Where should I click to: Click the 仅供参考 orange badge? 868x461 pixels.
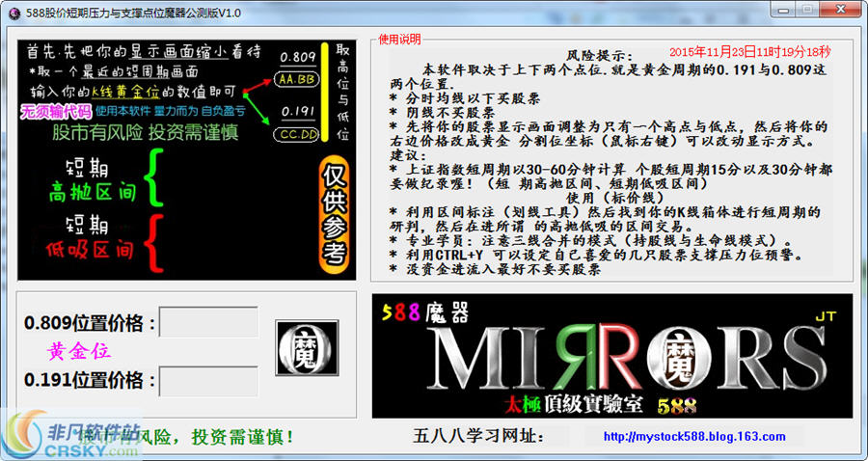pyautogui.click(x=335, y=214)
